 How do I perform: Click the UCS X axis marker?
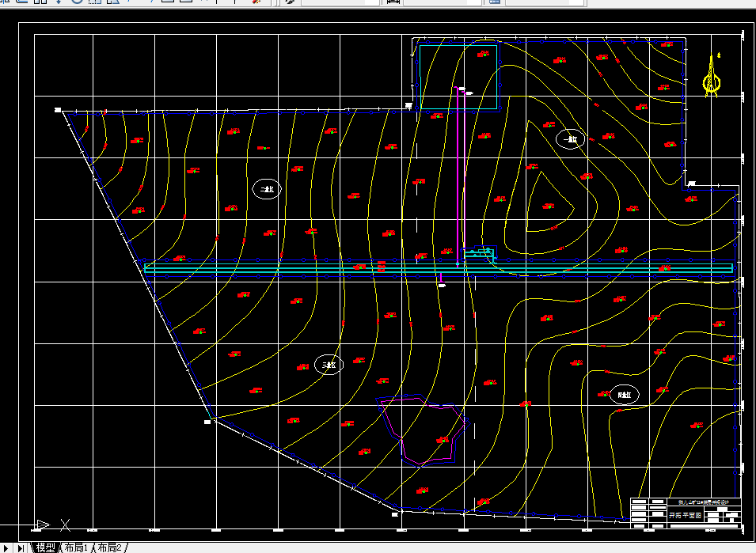(x=66, y=525)
